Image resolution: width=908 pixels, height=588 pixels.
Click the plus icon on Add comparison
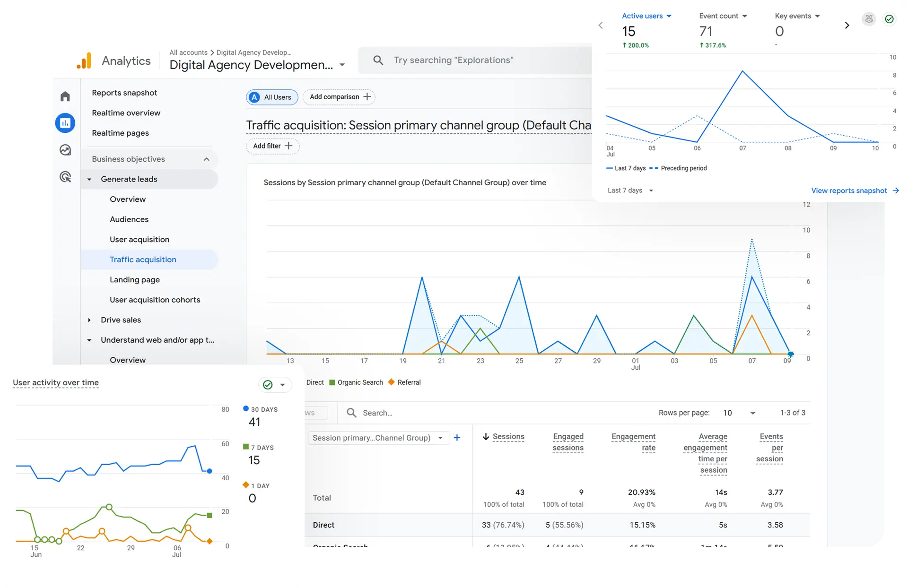point(367,96)
